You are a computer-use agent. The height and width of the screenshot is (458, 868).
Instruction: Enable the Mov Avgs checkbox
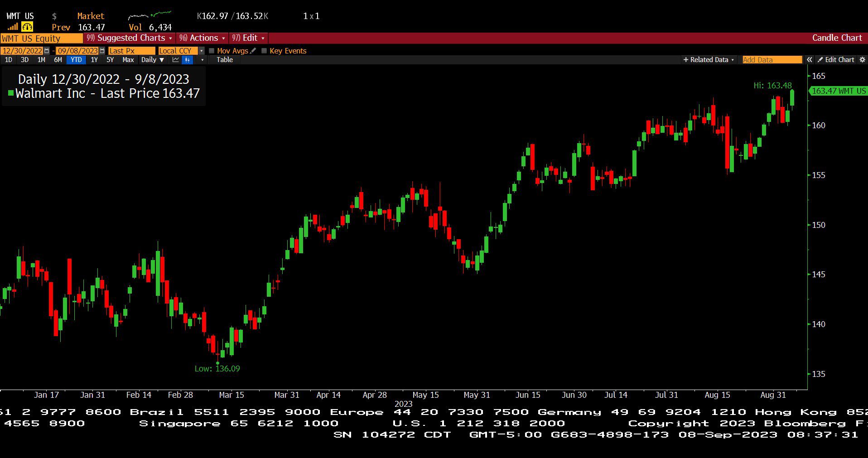coord(212,51)
